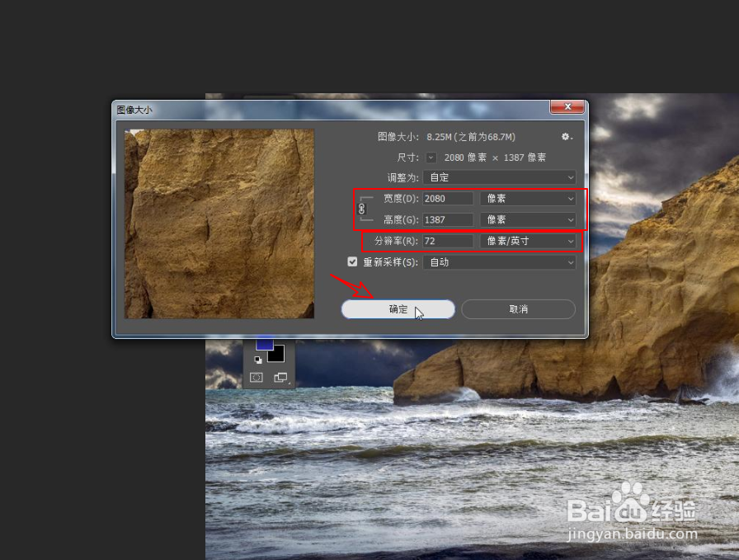
Task: Change screen mode icon in toolbar
Action: tap(280, 377)
